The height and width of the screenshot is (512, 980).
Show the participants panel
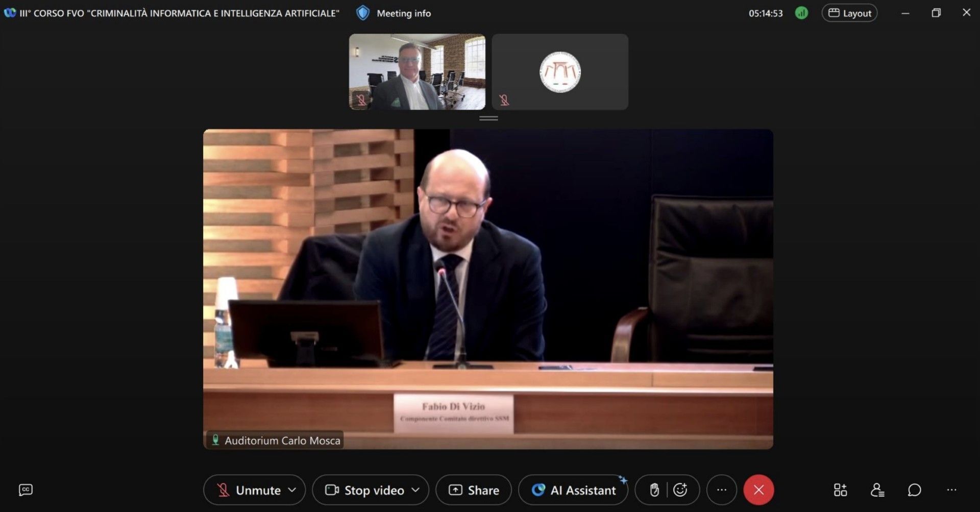(877, 490)
